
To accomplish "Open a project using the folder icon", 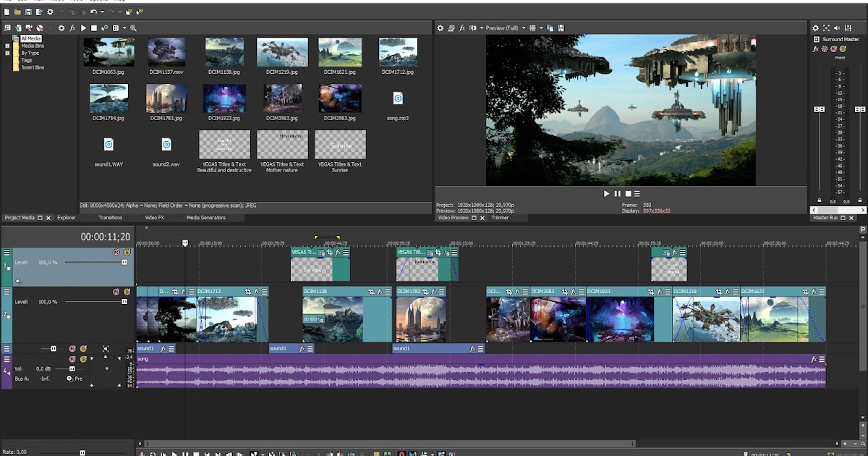I will click(x=17, y=12).
